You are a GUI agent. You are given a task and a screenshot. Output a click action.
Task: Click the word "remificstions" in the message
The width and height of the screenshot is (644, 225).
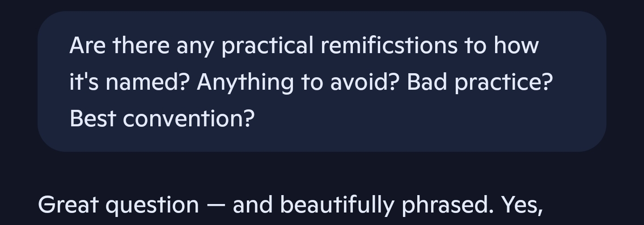pyautogui.click(x=389, y=46)
